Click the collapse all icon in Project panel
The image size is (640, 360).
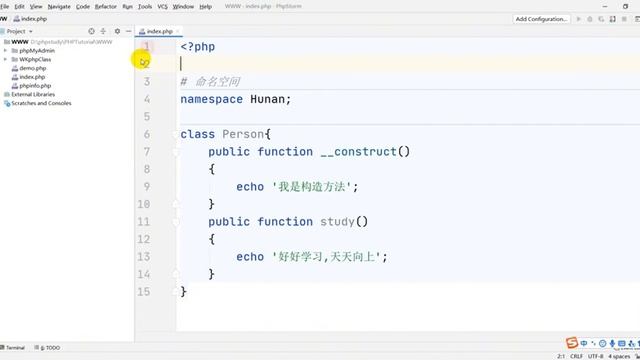click(x=103, y=31)
